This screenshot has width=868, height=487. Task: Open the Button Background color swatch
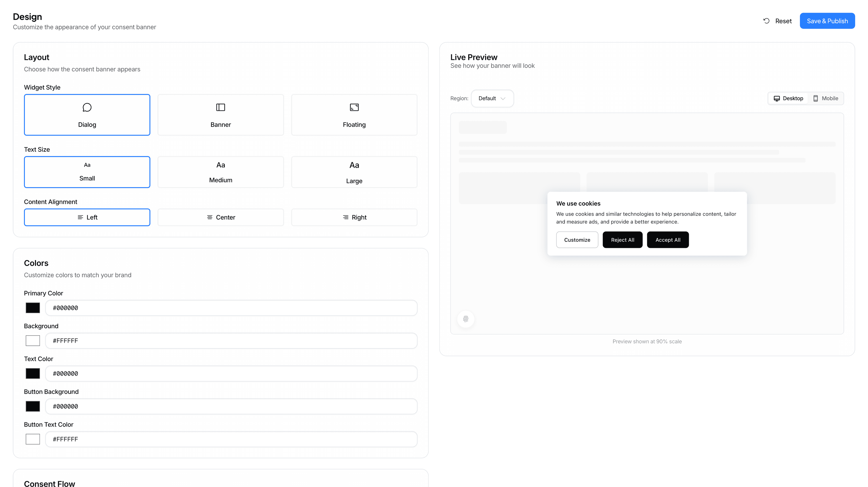pyautogui.click(x=33, y=407)
